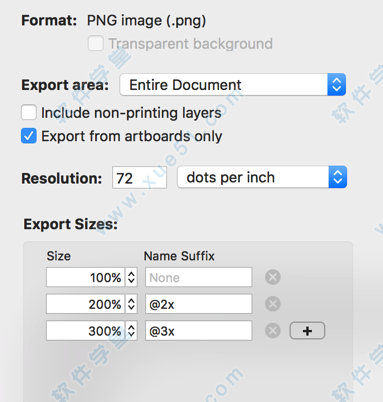The image size is (383, 402).
Task: Click the Export area blue chevron arrows
Action: point(337,85)
